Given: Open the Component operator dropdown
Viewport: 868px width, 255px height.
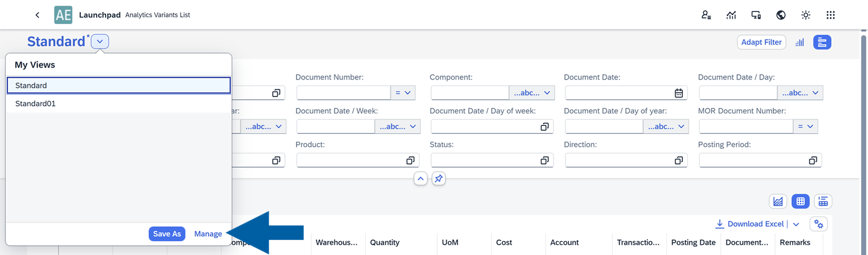Looking at the screenshot, I should (532, 93).
